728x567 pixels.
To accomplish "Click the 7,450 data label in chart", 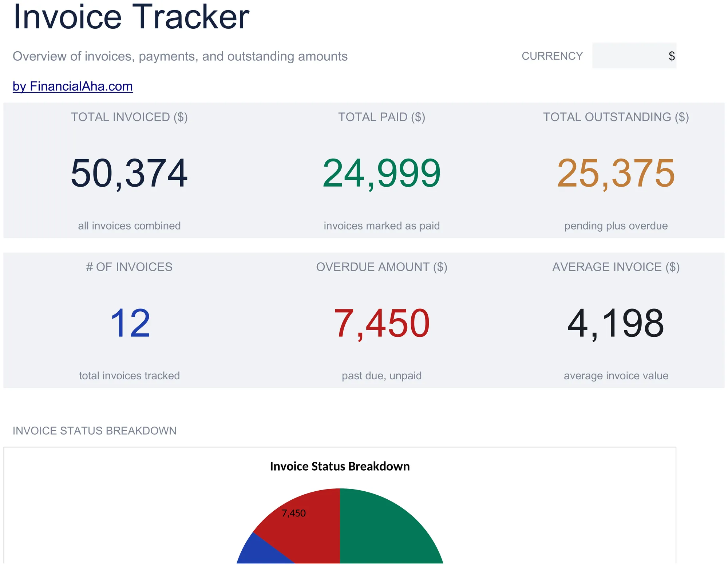I will 293,513.
